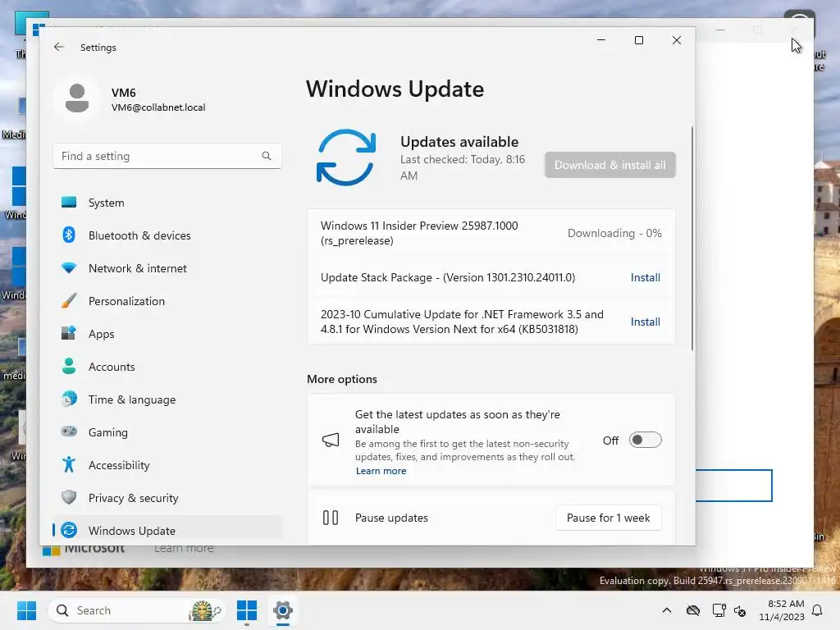Open Time & language settings
840x630 pixels.
167,399
